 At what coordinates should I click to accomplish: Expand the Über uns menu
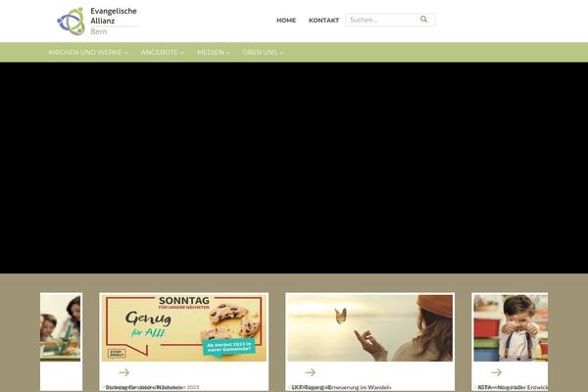pos(263,53)
